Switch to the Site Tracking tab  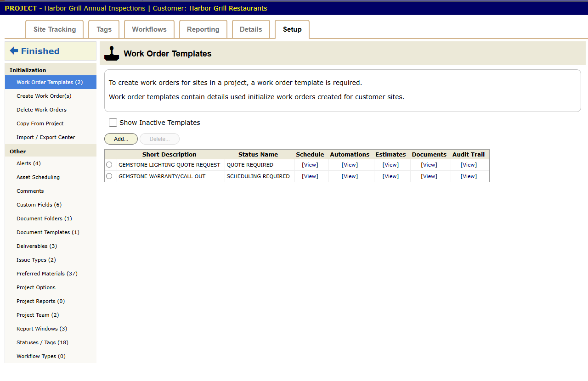(55, 29)
